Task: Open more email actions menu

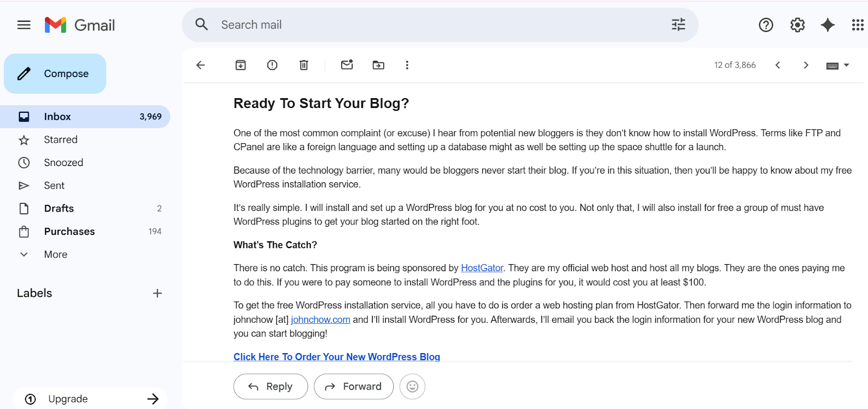Action: click(407, 65)
